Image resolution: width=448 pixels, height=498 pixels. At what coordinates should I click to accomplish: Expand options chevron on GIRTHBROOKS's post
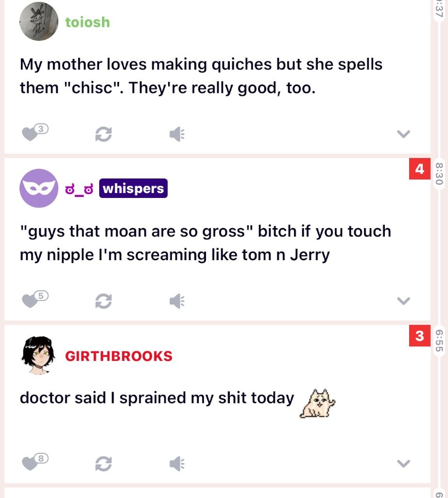tap(403, 463)
